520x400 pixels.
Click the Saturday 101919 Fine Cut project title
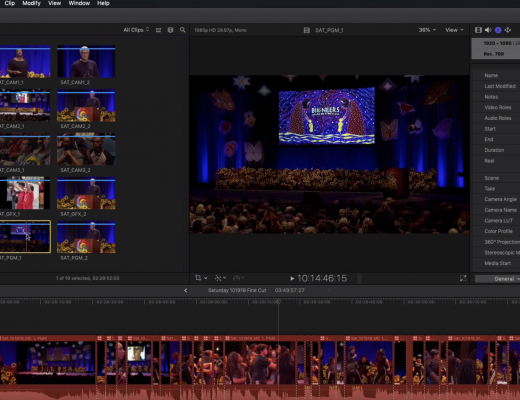pyautogui.click(x=237, y=290)
